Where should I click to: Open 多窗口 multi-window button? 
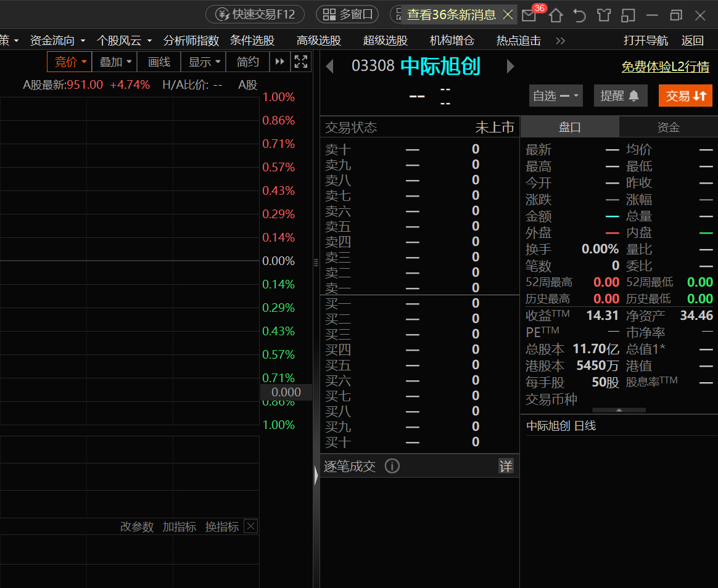pyautogui.click(x=347, y=14)
